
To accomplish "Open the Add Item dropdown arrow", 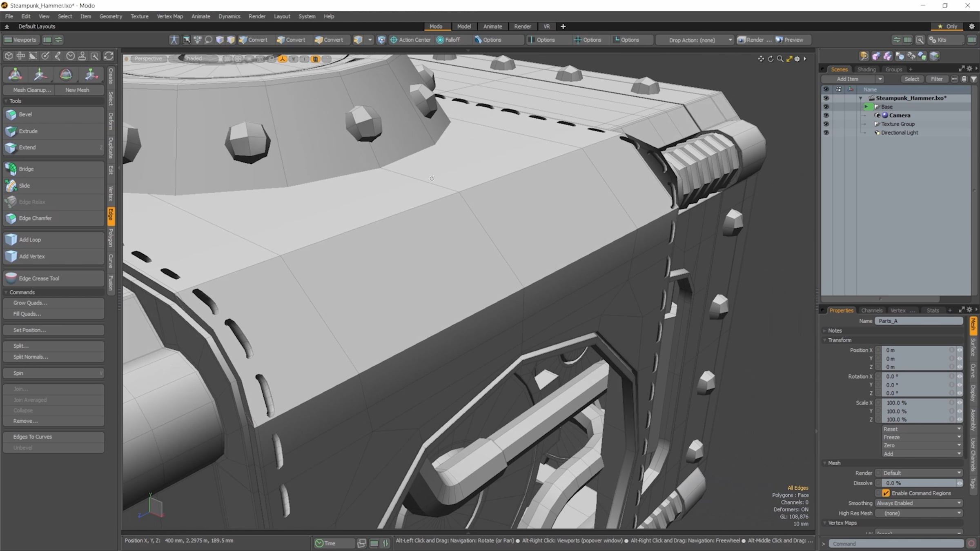I will [880, 79].
